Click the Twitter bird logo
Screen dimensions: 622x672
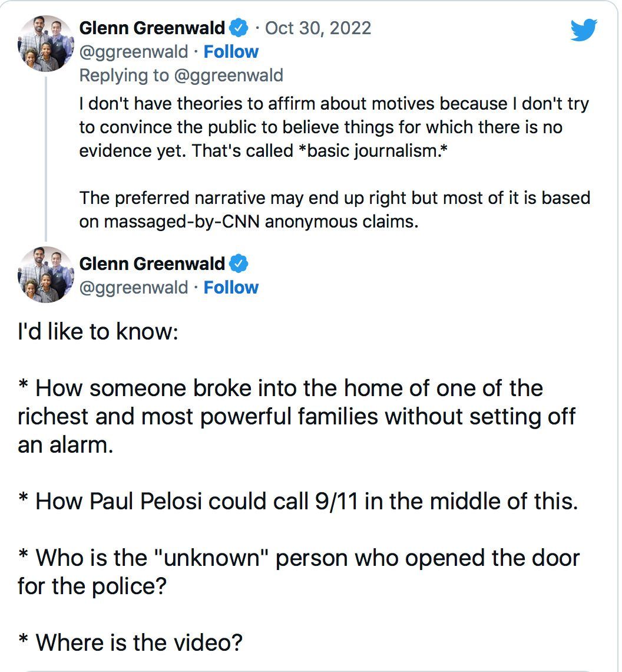tap(584, 31)
